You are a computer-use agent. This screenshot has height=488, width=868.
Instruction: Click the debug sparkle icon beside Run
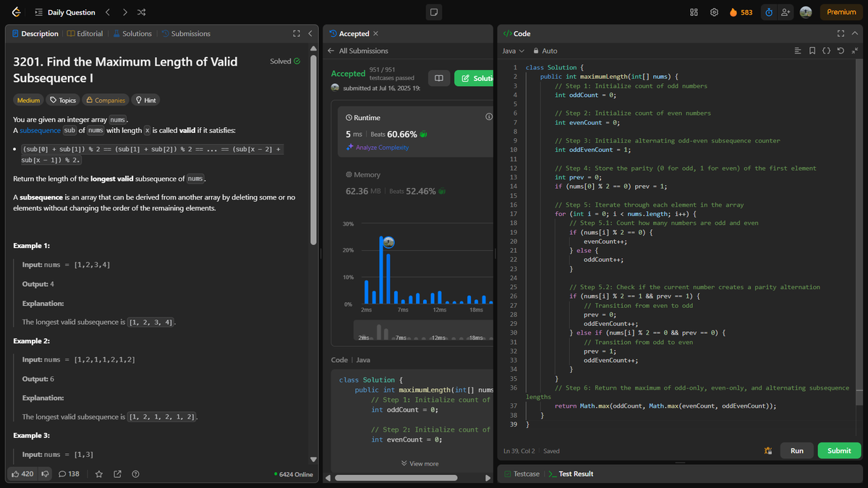point(767,450)
